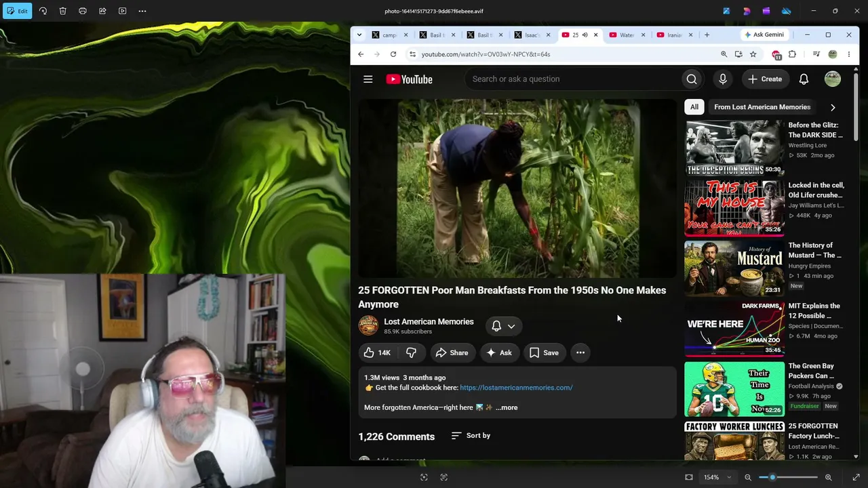Screen dimensions: 868x488
Task: Go to YouTube home via logo
Action: coord(409,79)
